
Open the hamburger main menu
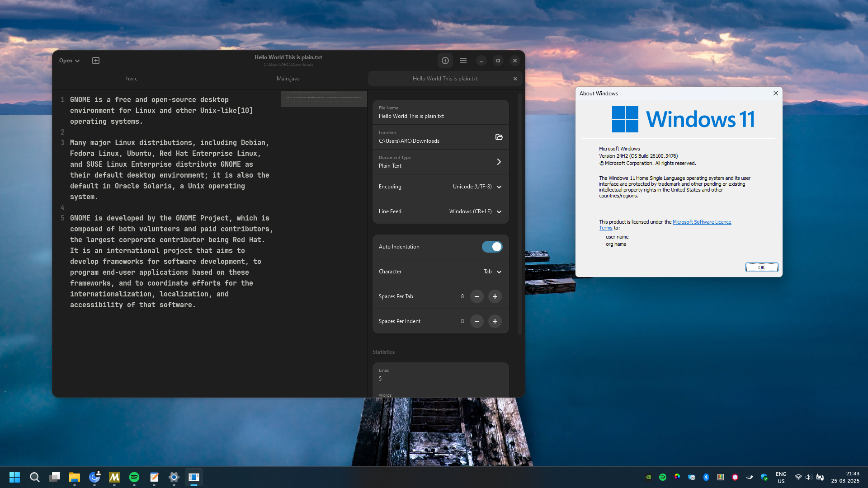[463, 61]
